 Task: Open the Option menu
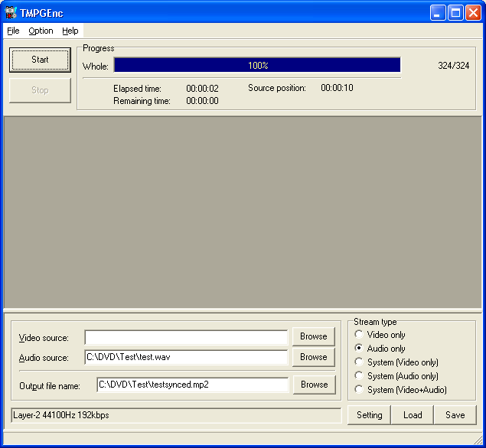[41, 31]
